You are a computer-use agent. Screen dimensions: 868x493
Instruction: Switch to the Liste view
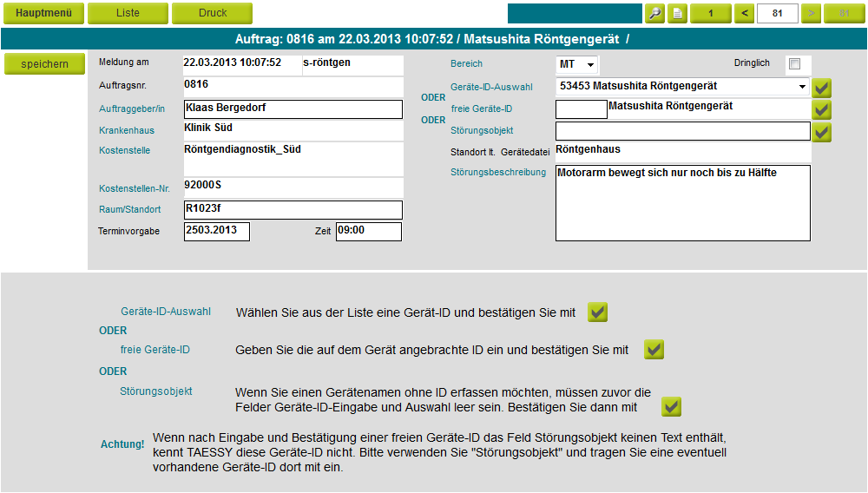click(x=128, y=13)
